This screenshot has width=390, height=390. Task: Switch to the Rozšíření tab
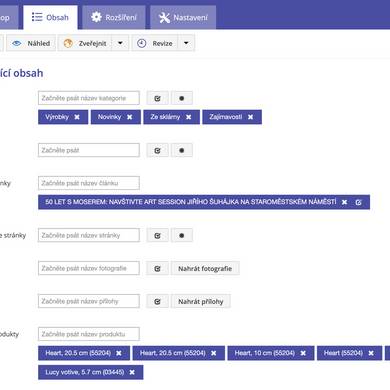pos(114,17)
